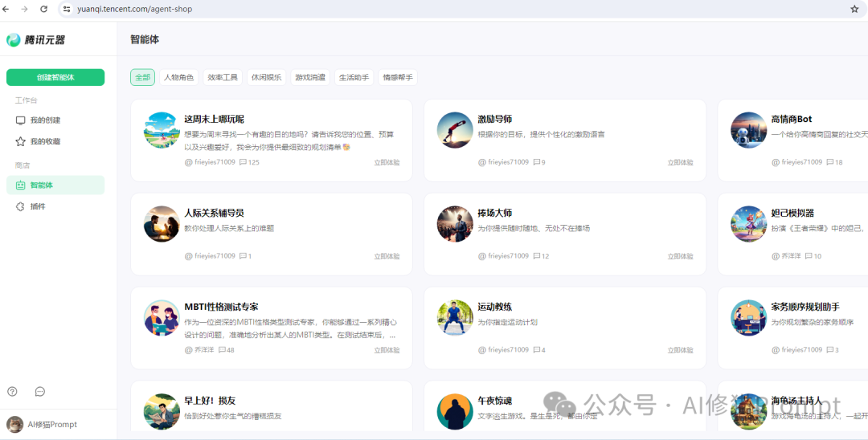
Task: Select the 人物角色 category tab
Action: coord(178,77)
